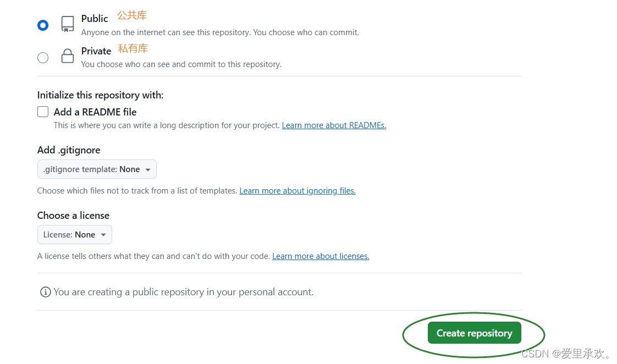Image resolution: width=617 pixels, height=364 pixels.
Task: Click the Create repository button
Action: click(475, 333)
